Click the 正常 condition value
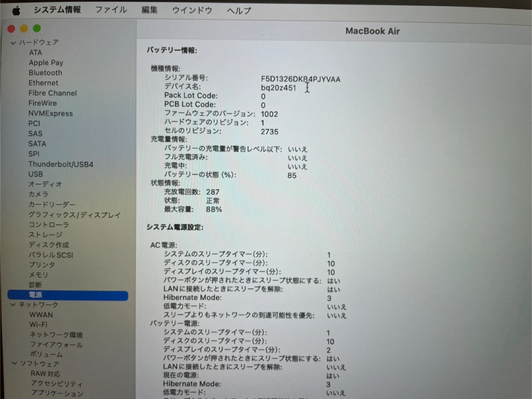Screen dimensions: 532x399 (x=213, y=201)
